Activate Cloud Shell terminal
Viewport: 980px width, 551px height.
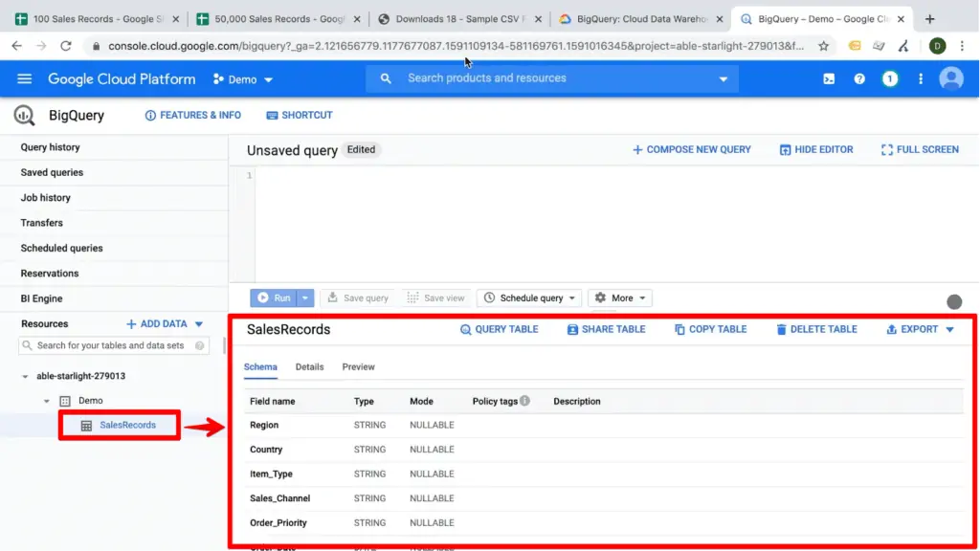point(828,79)
